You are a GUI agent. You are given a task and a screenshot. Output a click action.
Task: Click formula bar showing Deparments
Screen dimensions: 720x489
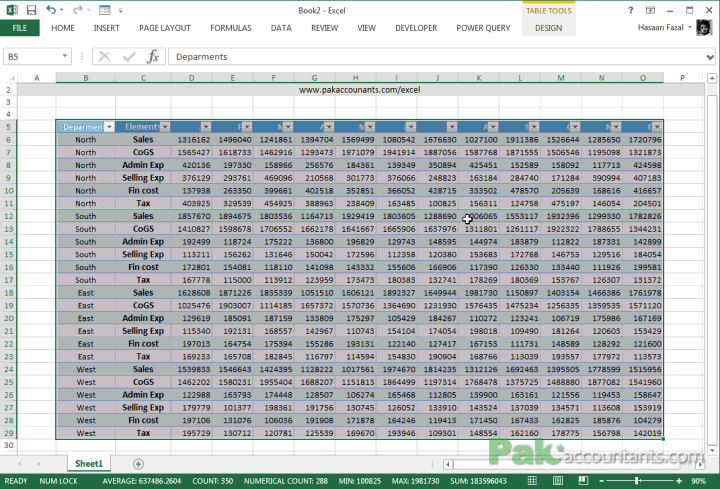[436, 56]
